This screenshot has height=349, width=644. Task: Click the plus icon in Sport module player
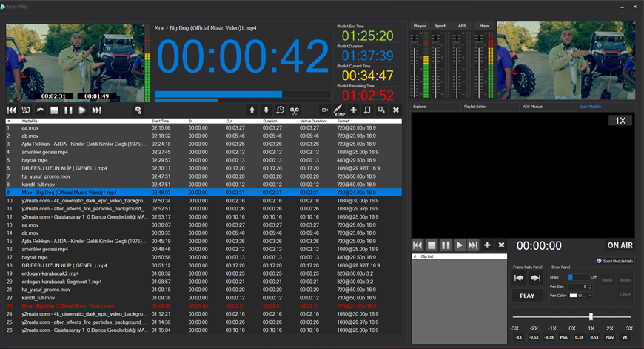pos(487,245)
